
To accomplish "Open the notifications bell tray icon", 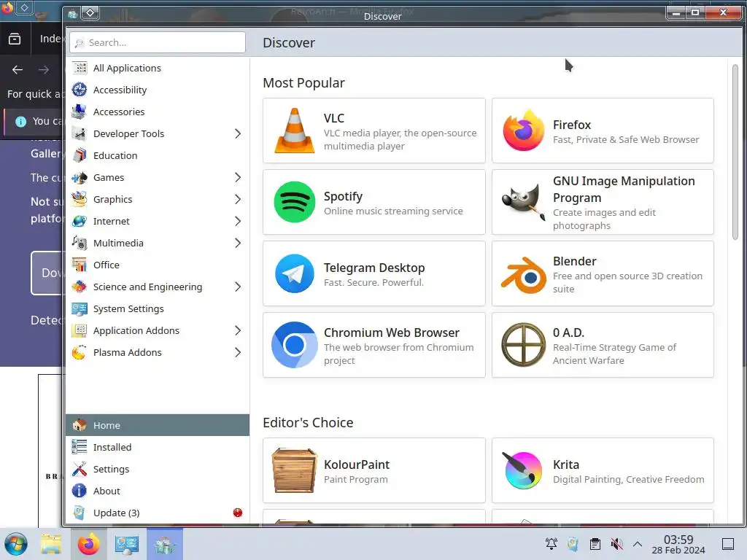I will [x=551, y=544].
